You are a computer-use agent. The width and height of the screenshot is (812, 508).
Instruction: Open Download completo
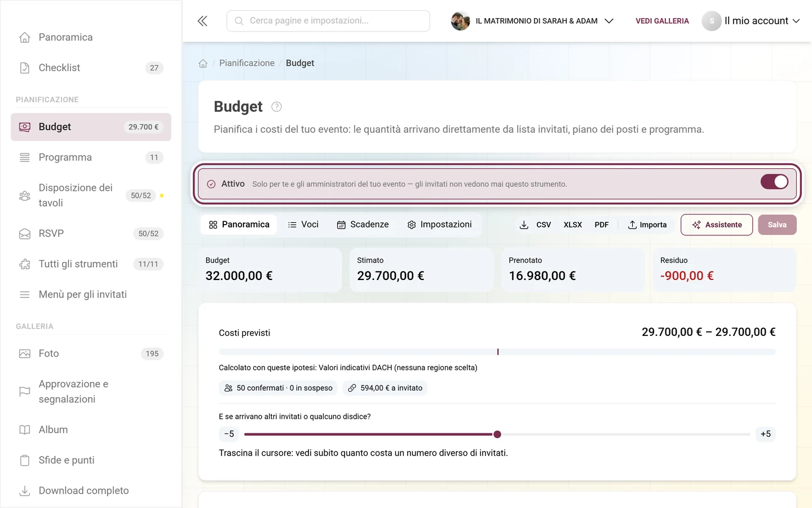pos(91,491)
